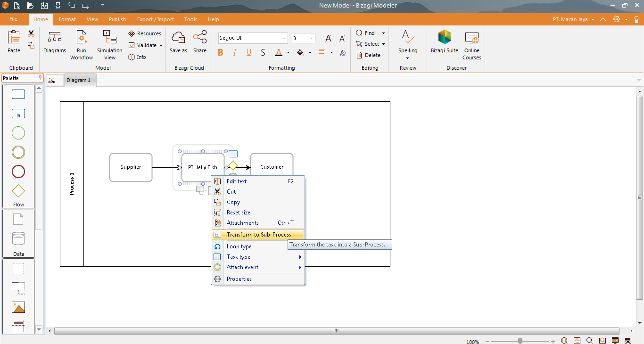Click Save as in Bizagi Cloud
644x344 pixels.
(178, 42)
